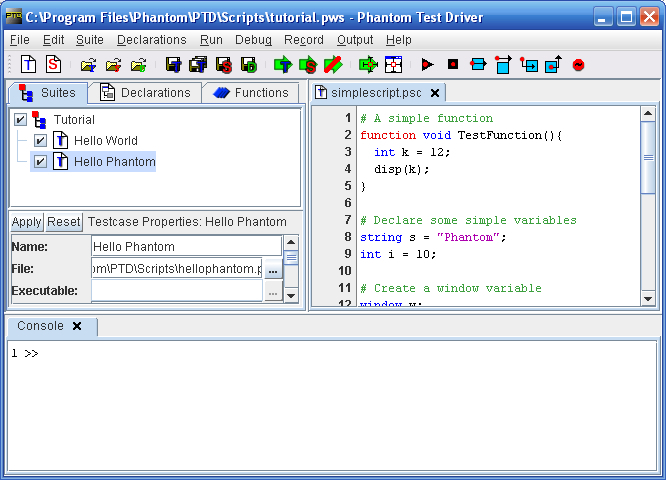Click the green arrow run testcase (T) icon
The image size is (666, 480).
click(x=283, y=65)
